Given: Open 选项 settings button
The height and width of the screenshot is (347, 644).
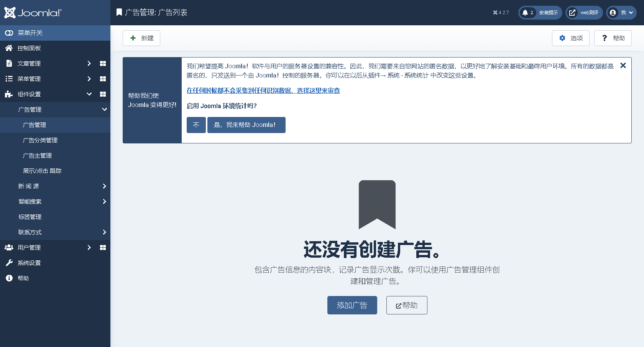Looking at the screenshot, I should [x=571, y=38].
